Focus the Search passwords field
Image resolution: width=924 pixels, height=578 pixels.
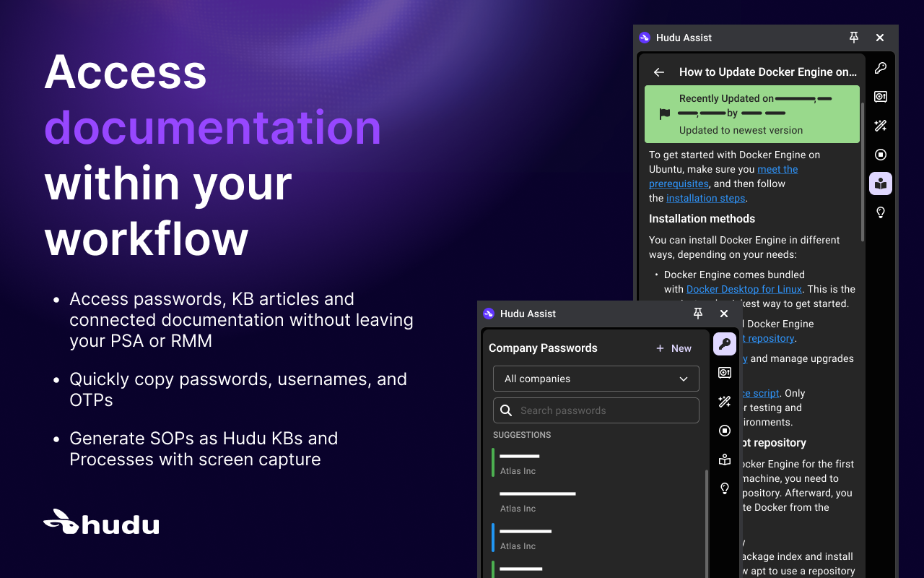(x=596, y=410)
